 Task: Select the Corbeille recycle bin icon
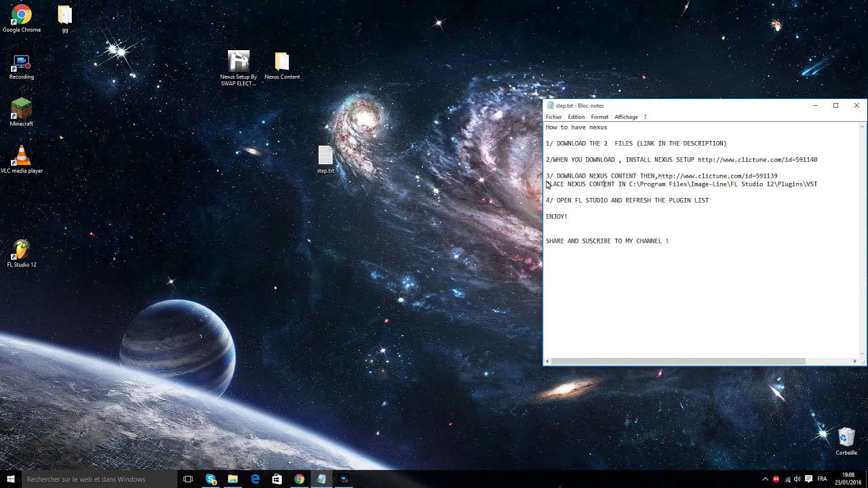tap(846, 442)
